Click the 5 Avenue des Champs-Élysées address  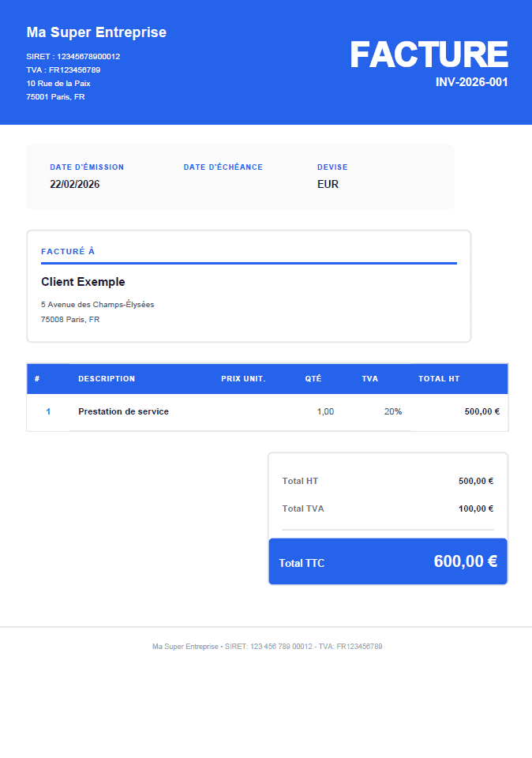click(x=98, y=304)
